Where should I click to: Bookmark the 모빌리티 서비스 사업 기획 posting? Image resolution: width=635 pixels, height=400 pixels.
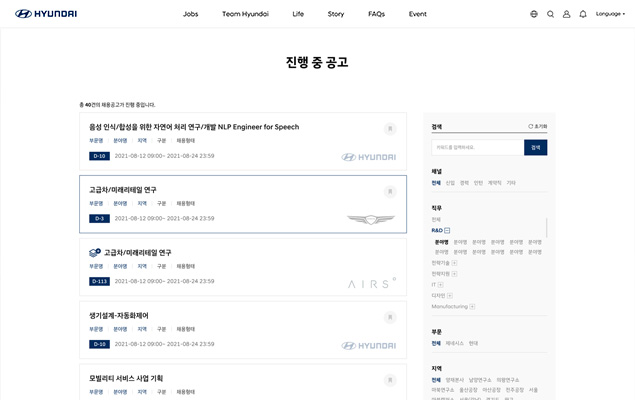390,380
